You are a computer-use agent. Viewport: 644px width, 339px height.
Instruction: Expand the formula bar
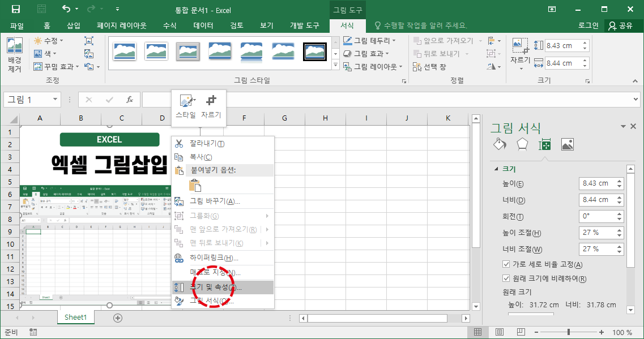click(x=636, y=99)
